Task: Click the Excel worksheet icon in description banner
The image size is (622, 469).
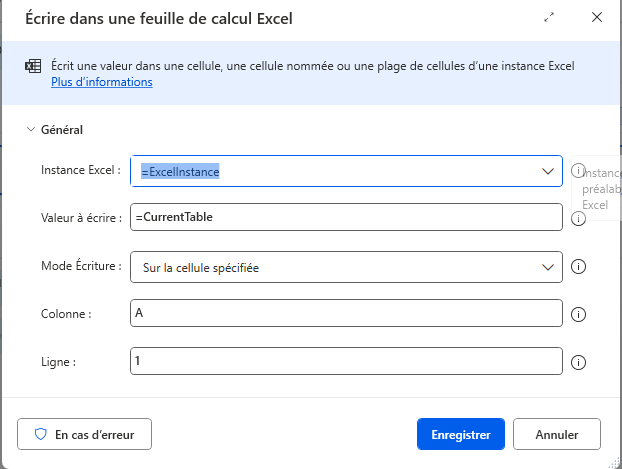Action: [x=33, y=67]
